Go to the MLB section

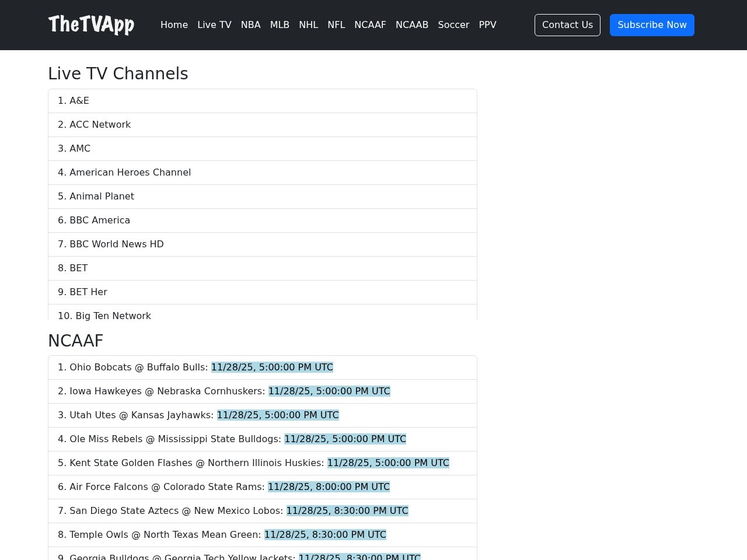[280, 24]
